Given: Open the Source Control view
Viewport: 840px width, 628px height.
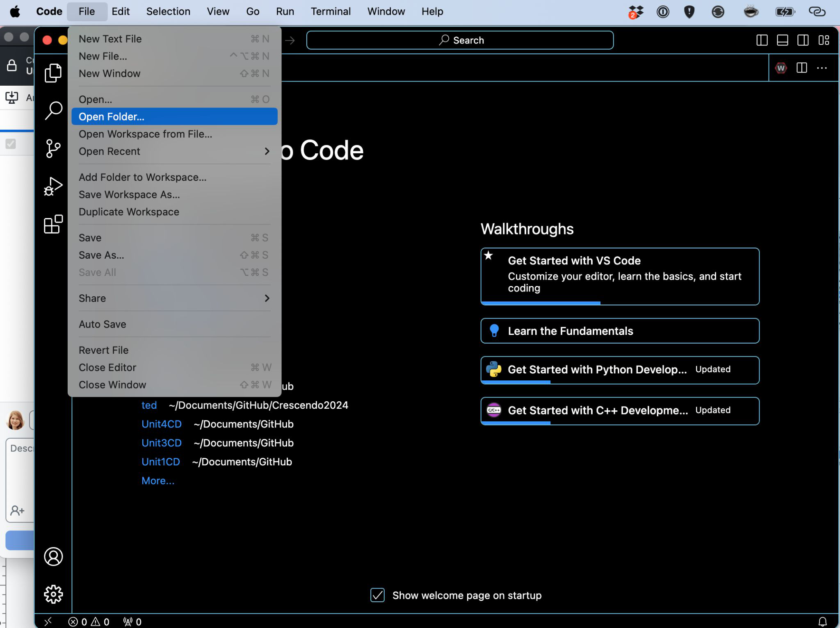Looking at the screenshot, I should coord(53,148).
